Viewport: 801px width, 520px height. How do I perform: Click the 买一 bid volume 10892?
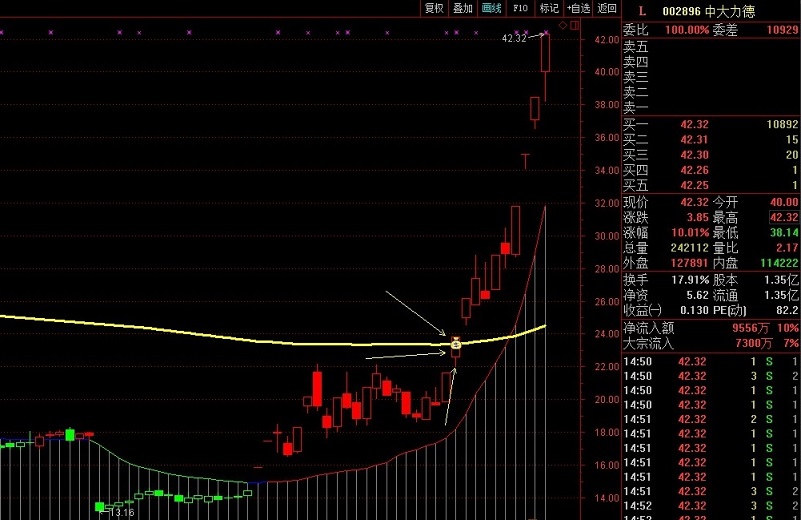[x=782, y=124]
